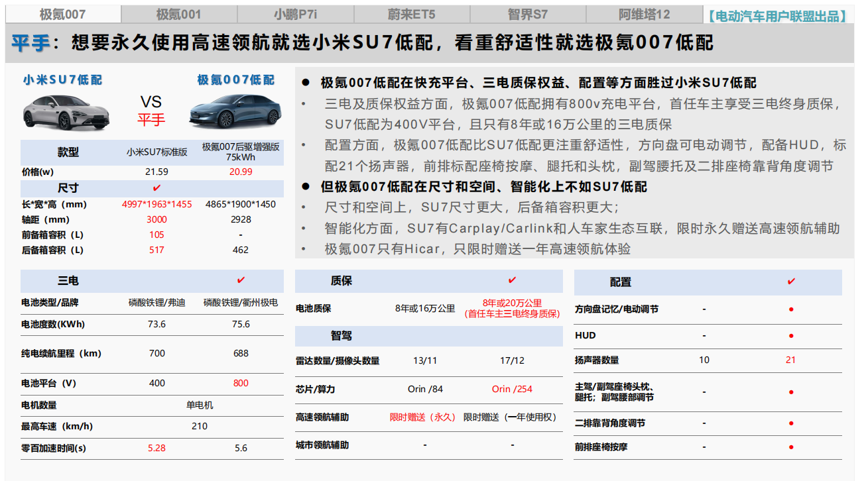This screenshot has width=868, height=481.
Task: Click the red speaker count 21
Action: (791, 360)
